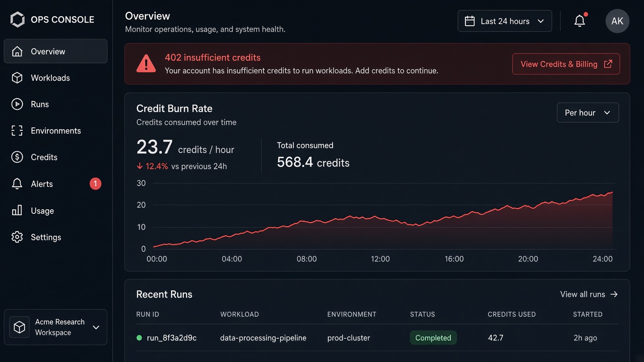
Task: Go to Overview in the sidebar
Action: pyautogui.click(x=55, y=51)
